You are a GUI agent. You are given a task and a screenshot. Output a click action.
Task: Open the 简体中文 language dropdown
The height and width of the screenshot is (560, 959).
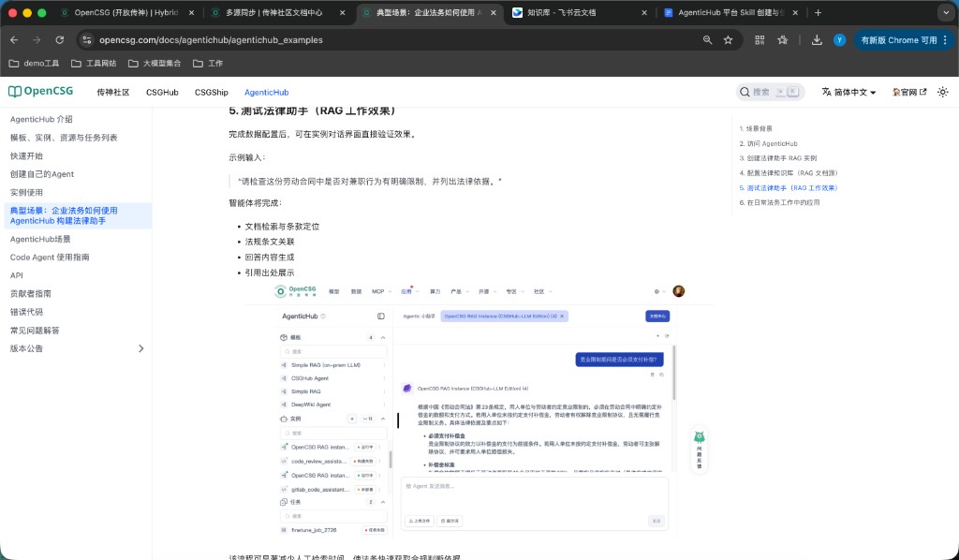click(848, 92)
